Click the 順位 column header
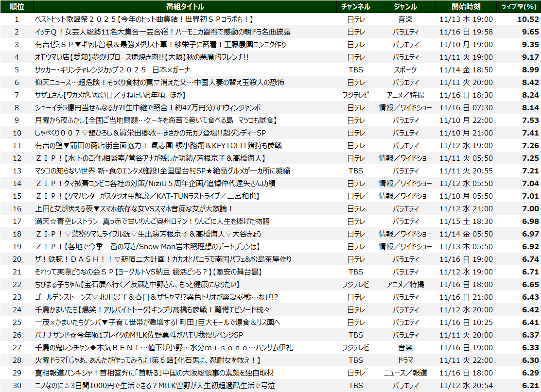 pos(17,6)
